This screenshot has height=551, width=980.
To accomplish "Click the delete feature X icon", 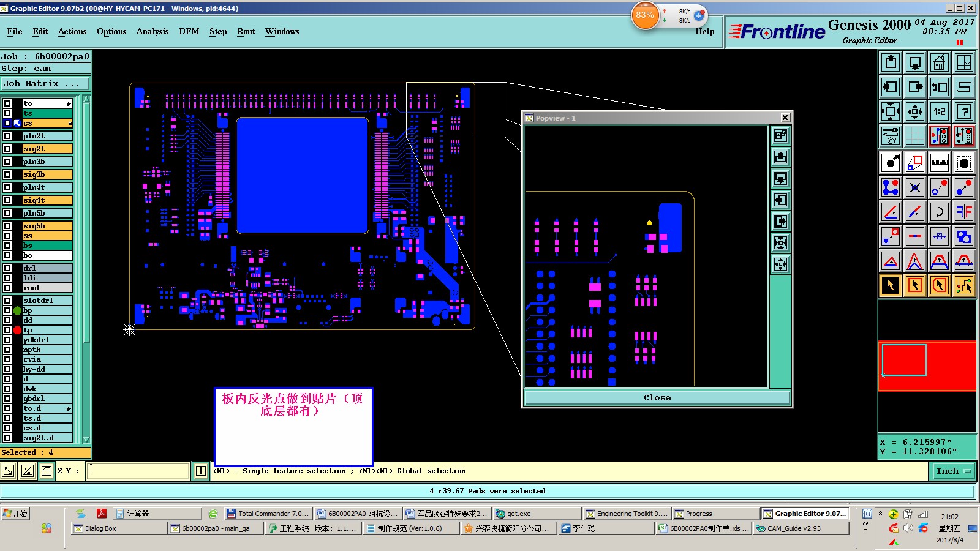I will click(915, 187).
